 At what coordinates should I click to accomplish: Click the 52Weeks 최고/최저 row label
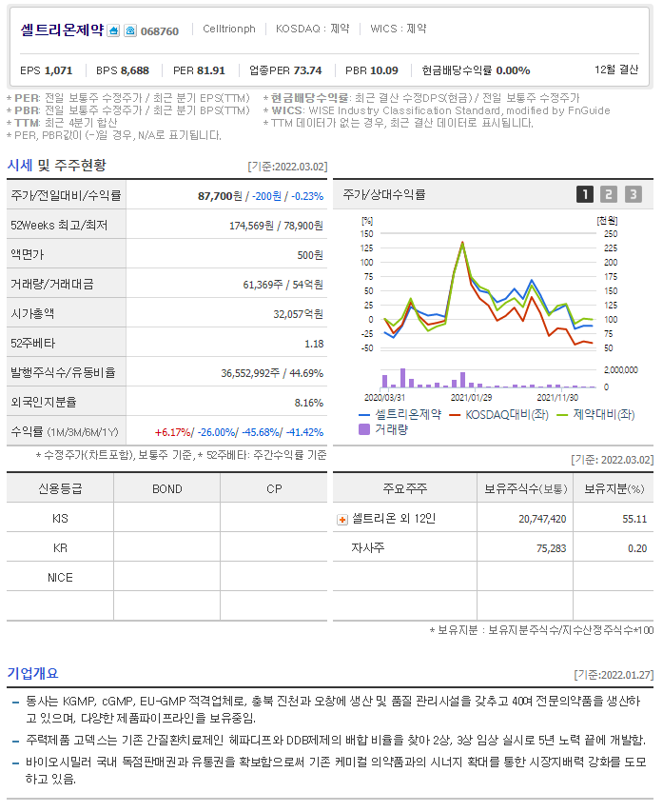tap(59, 226)
